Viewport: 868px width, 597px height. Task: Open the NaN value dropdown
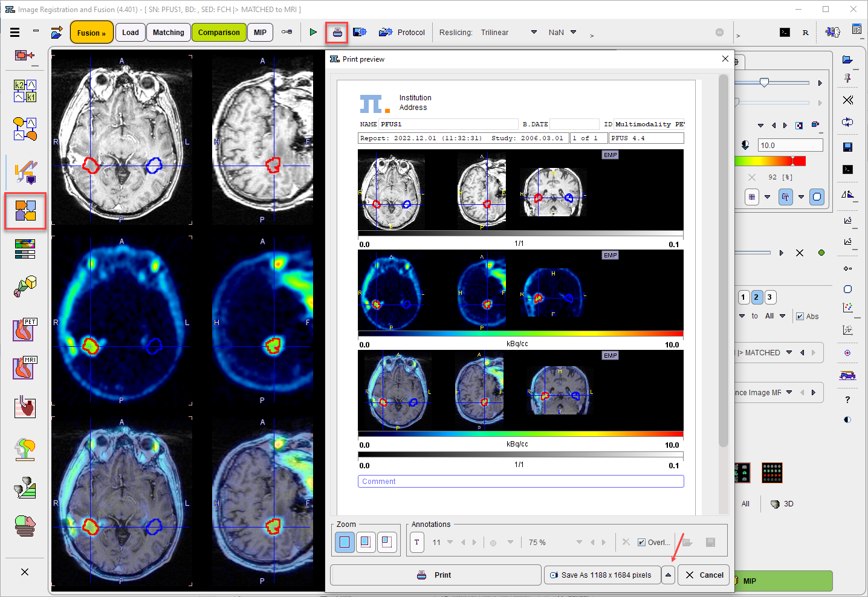pos(573,33)
